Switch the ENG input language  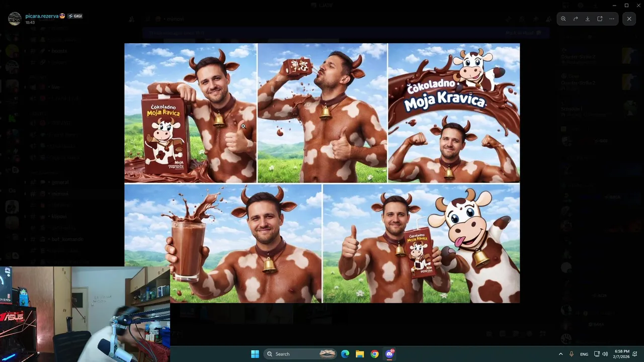tap(584, 354)
